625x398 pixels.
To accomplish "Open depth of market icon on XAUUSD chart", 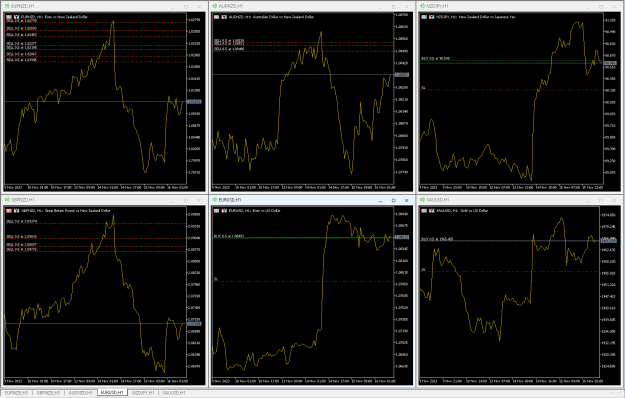I will 432,210.
